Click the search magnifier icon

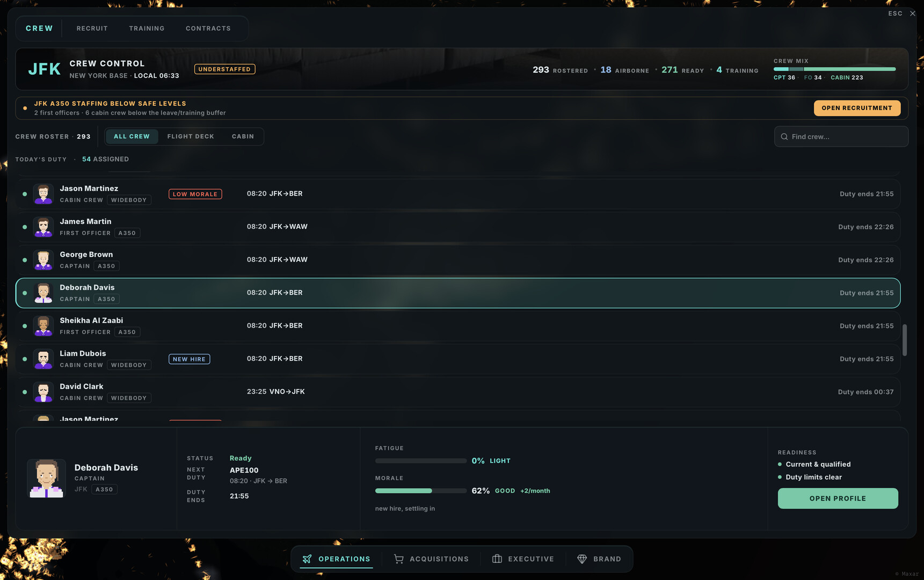[784, 137]
